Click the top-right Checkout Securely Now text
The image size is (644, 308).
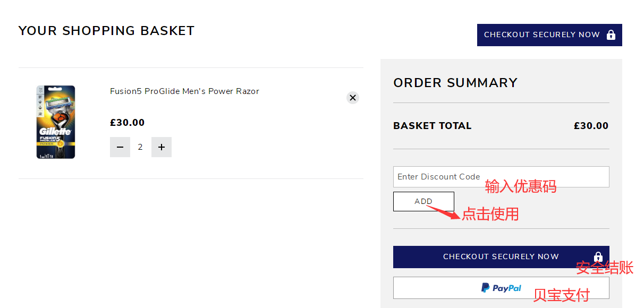coord(541,35)
